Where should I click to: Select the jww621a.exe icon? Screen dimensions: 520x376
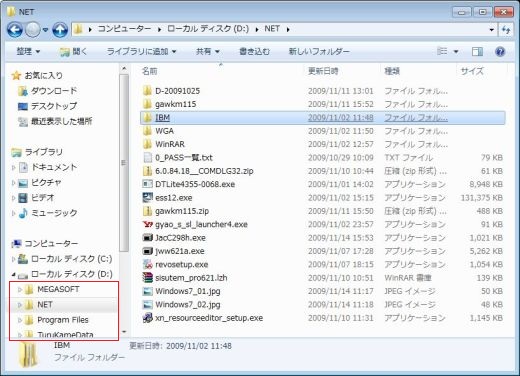pyautogui.click(x=147, y=251)
